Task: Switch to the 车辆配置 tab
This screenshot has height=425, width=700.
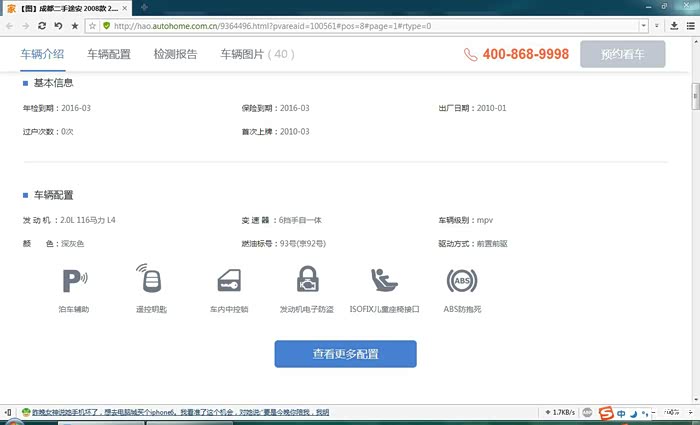Action: 109,54
